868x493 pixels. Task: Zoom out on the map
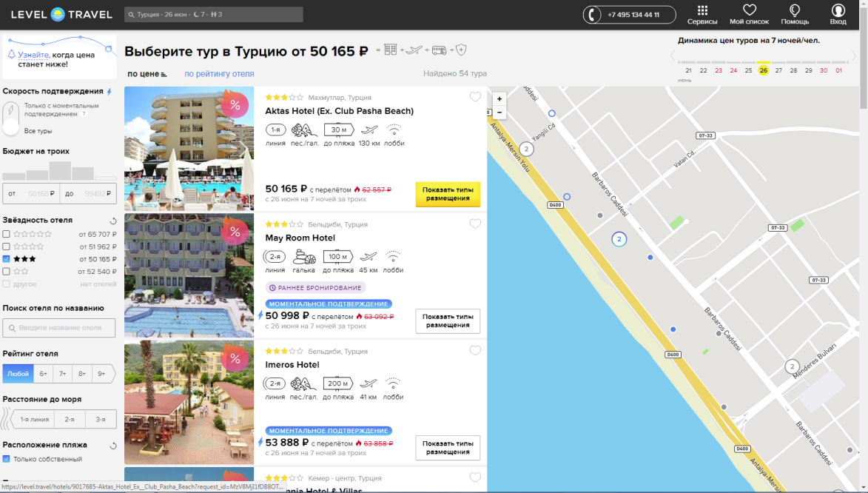(499, 112)
